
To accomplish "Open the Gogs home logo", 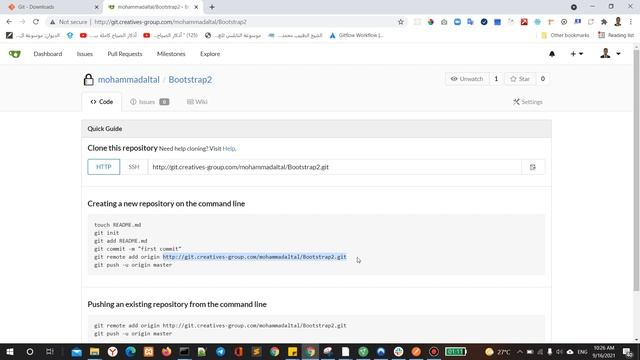I will (x=15, y=54).
